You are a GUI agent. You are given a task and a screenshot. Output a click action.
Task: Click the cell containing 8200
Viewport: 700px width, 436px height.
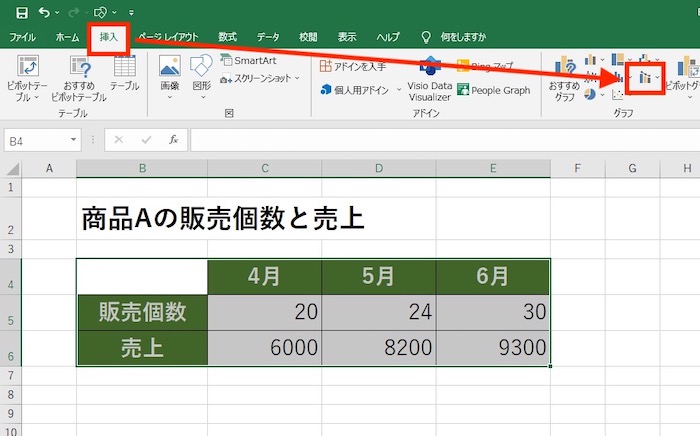click(379, 348)
